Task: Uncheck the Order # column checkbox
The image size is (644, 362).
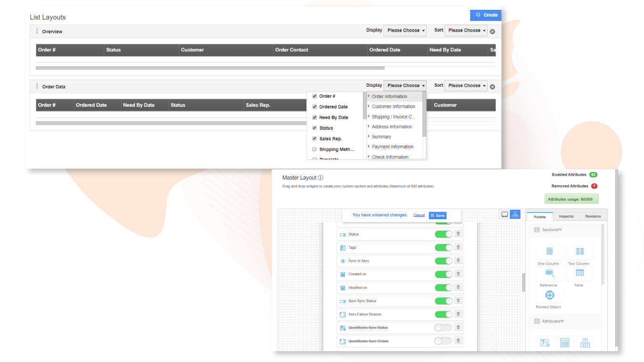Action: 314,96
